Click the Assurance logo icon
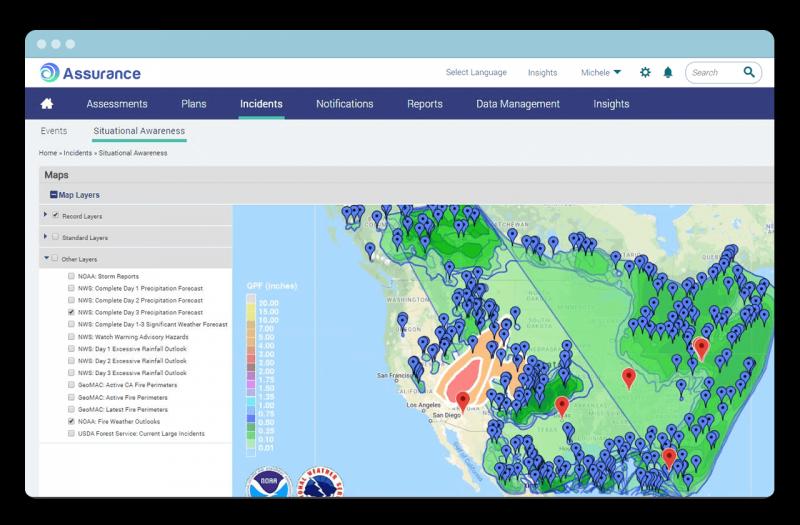Viewport: 800px width, 525px height. 50,72
